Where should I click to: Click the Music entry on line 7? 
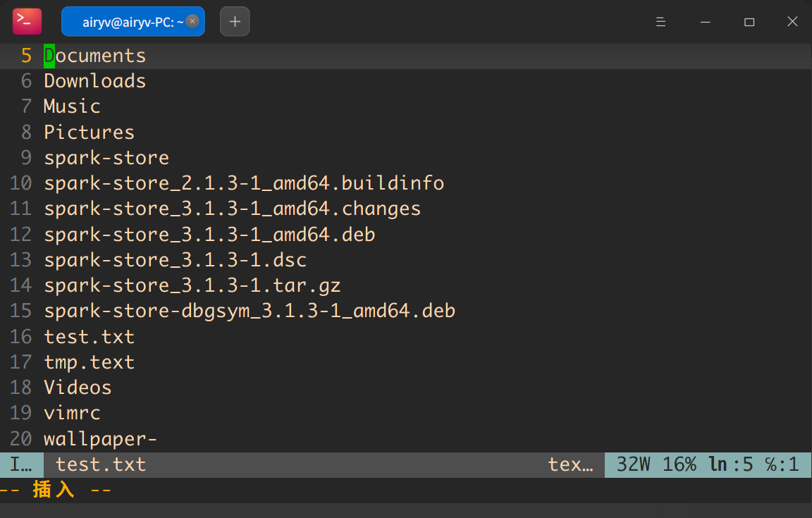click(x=72, y=106)
